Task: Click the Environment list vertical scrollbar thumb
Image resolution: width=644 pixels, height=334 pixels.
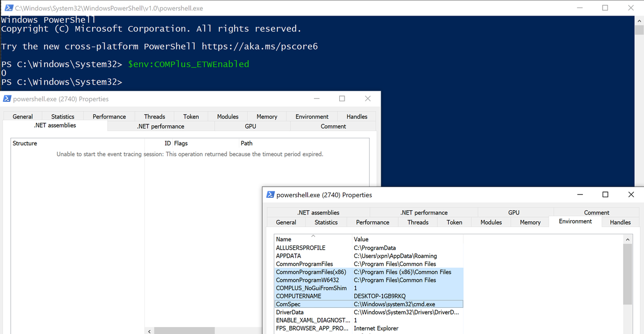Action: click(628, 275)
